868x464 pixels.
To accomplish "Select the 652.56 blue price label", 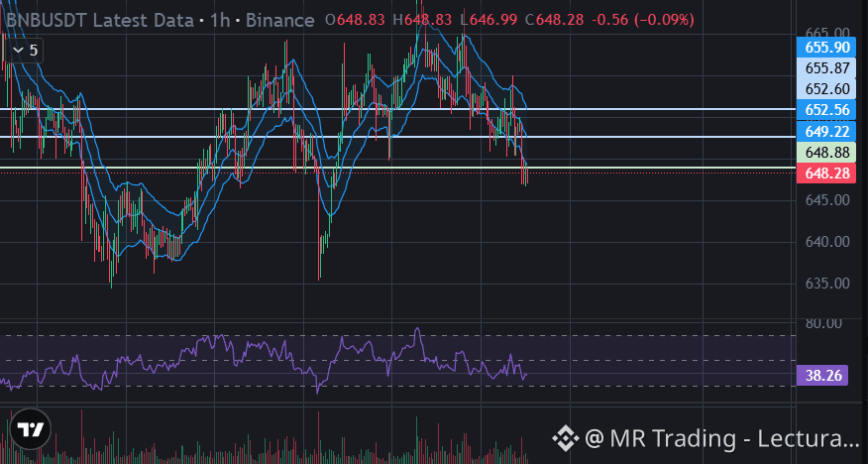I will pyautogui.click(x=826, y=110).
